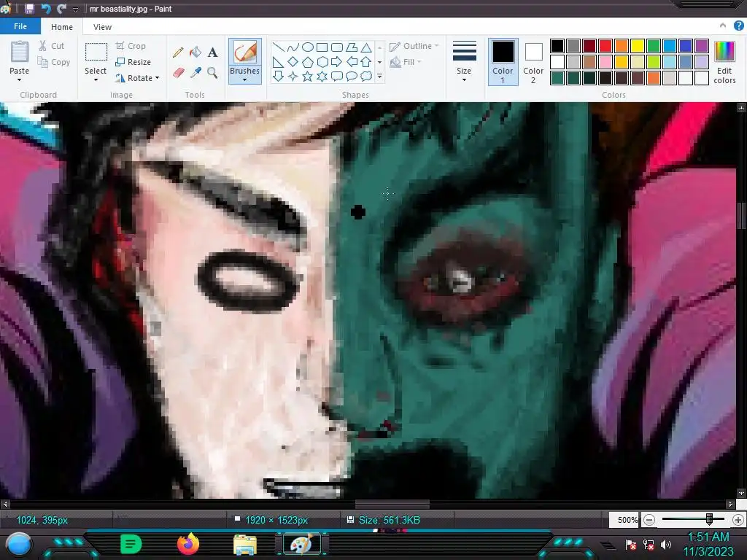This screenshot has width=747, height=560.
Task: Open Edit colors dialog
Action: point(724,63)
